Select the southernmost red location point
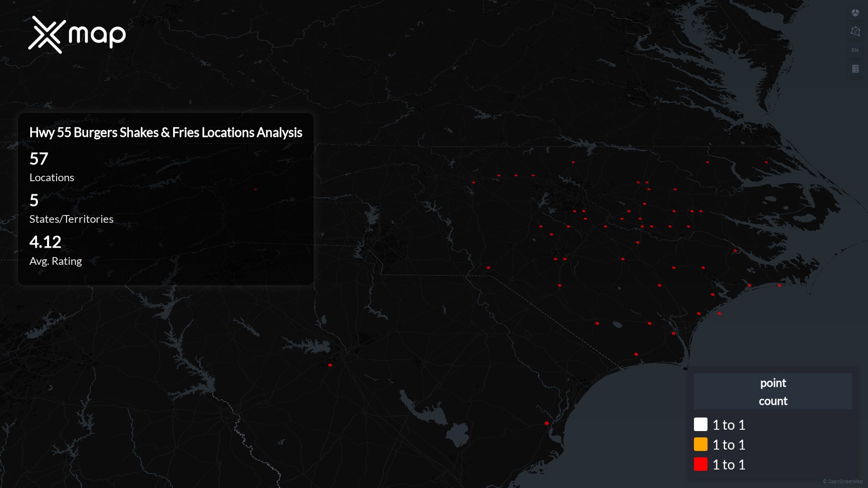 547,423
